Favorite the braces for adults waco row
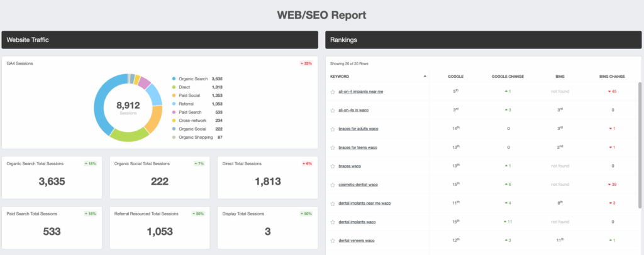The height and width of the screenshot is (255, 644). pyautogui.click(x=333, y=129)
